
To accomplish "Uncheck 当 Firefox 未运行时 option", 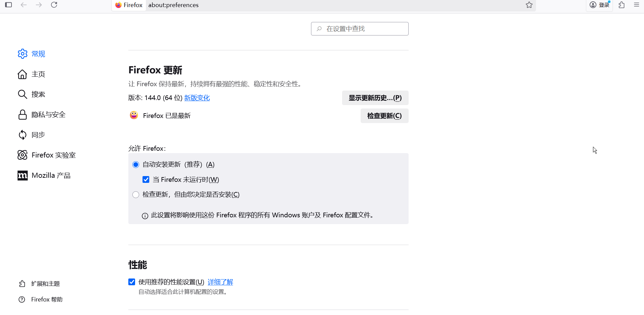I will point(146,179).
